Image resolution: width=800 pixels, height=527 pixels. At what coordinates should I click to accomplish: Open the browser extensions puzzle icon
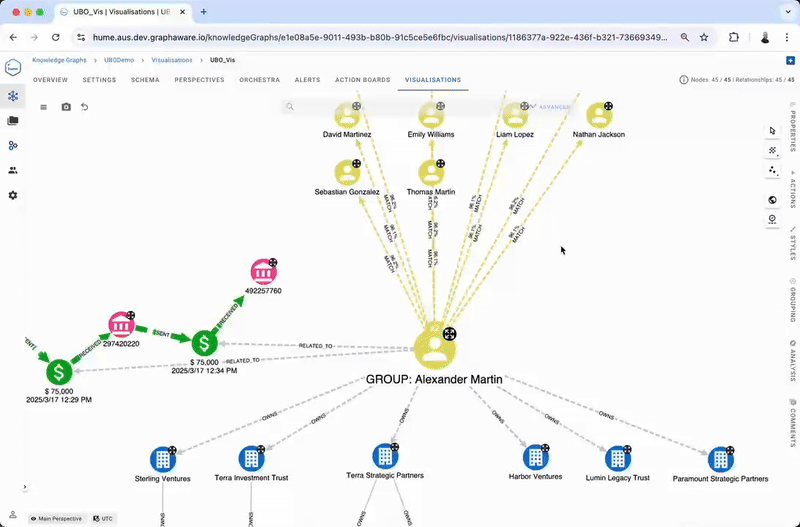[x=734, y=37]
